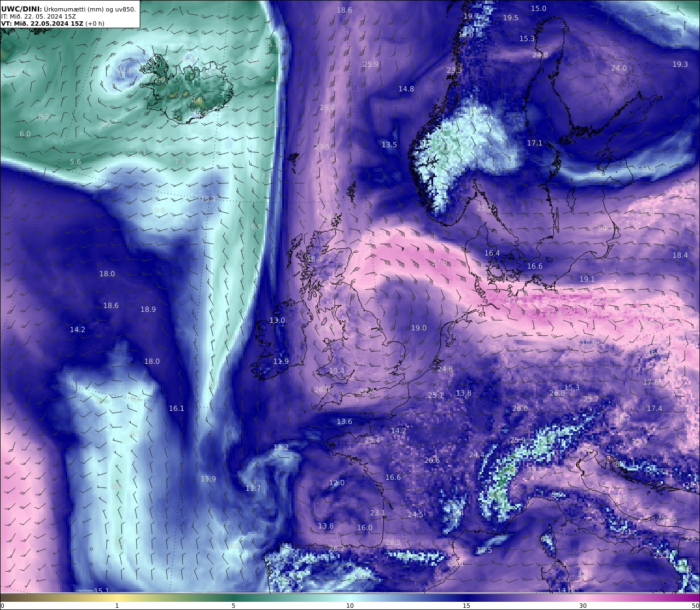
Task: Click the 26.2 value on Spain's north coast
Action: [x=337, y=548]
